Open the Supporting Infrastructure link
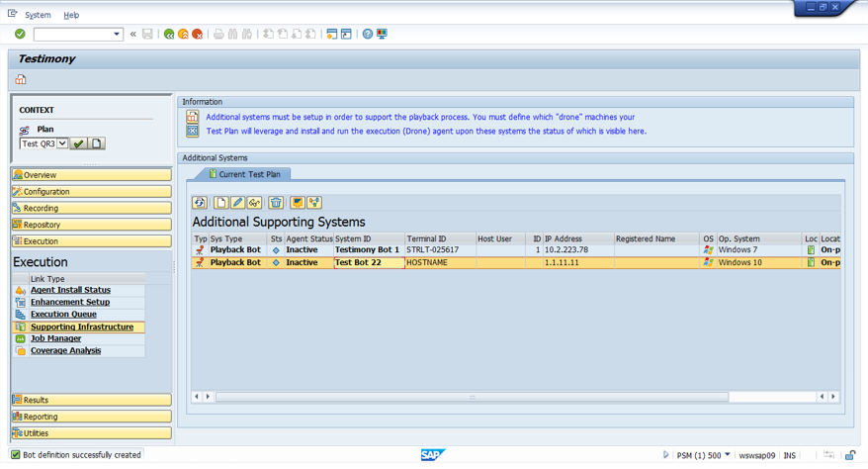This screenshot has width=868, height=469. pyautogui.click(x=82, y=328)
